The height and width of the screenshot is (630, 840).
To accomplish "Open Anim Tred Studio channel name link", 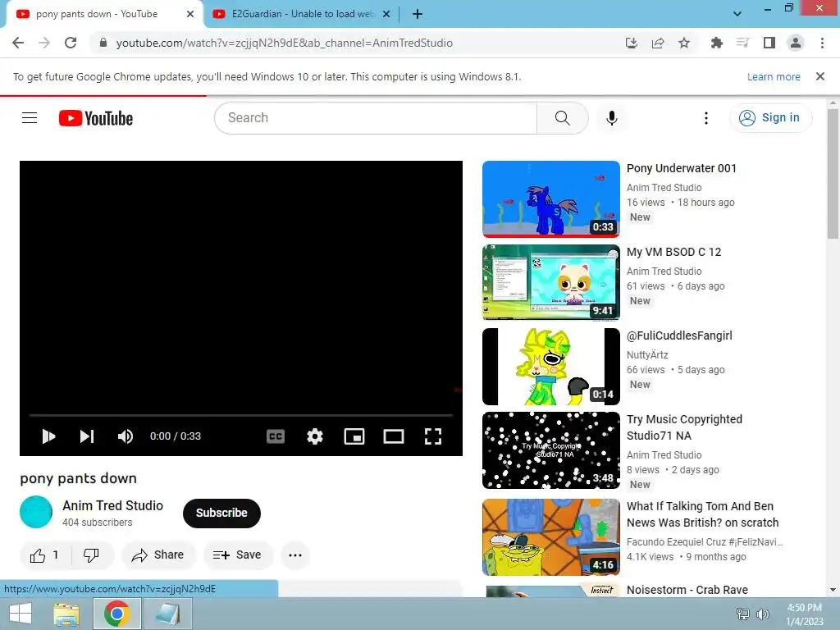I will [x=112, y=505].
